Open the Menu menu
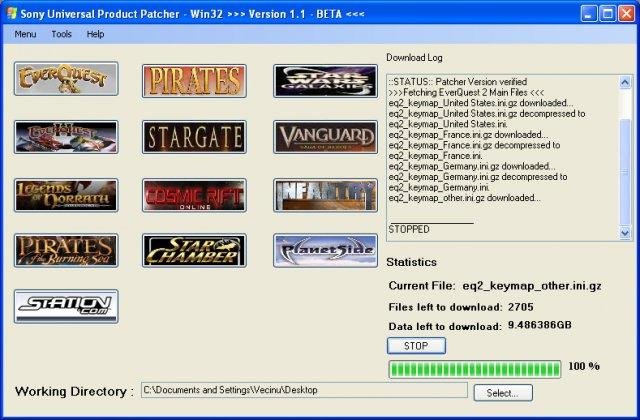640x420 pixels. 25,34
